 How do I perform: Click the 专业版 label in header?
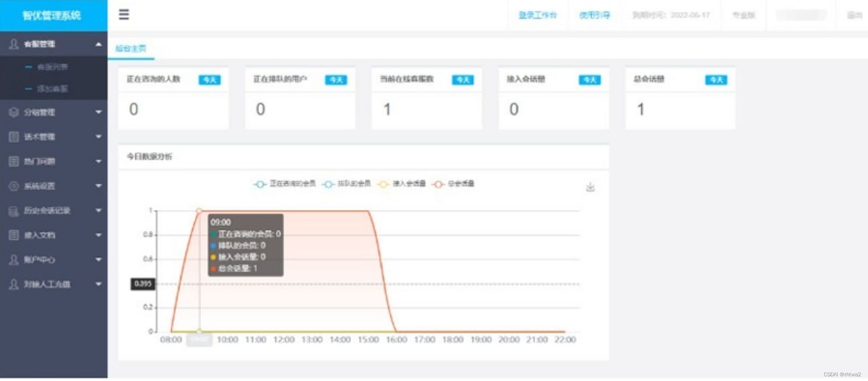coord(744,15)
